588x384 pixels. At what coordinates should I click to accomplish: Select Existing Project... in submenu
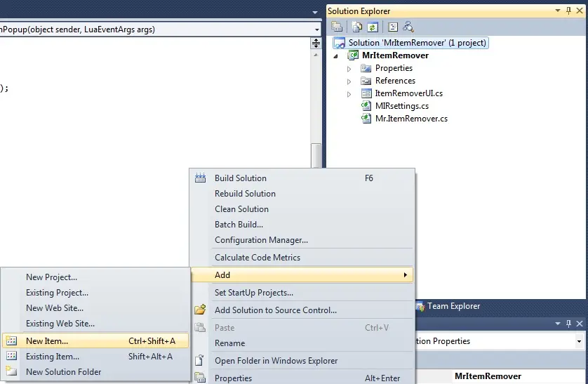click(95, 293)
